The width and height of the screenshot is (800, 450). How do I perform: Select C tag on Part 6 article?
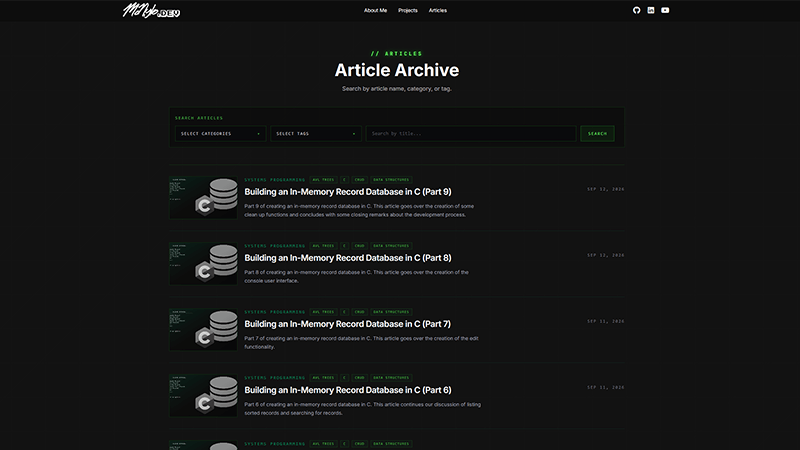click(344, 378)
